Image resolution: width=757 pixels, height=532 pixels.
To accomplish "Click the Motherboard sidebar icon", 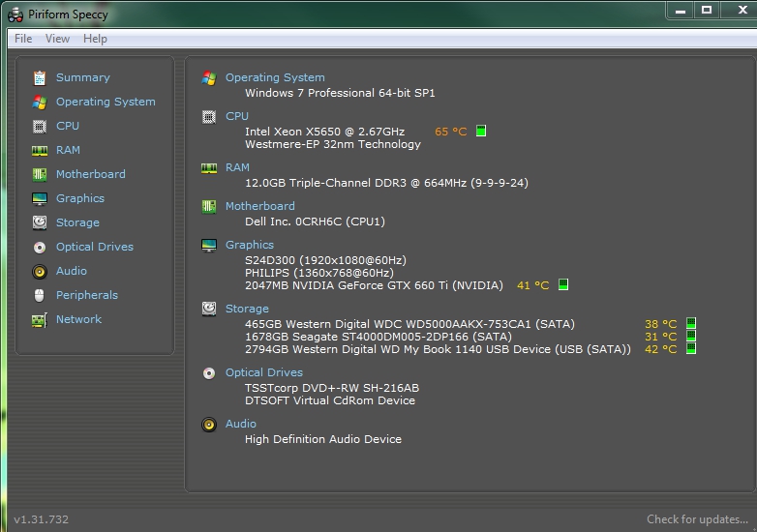I will coord(40,174).
